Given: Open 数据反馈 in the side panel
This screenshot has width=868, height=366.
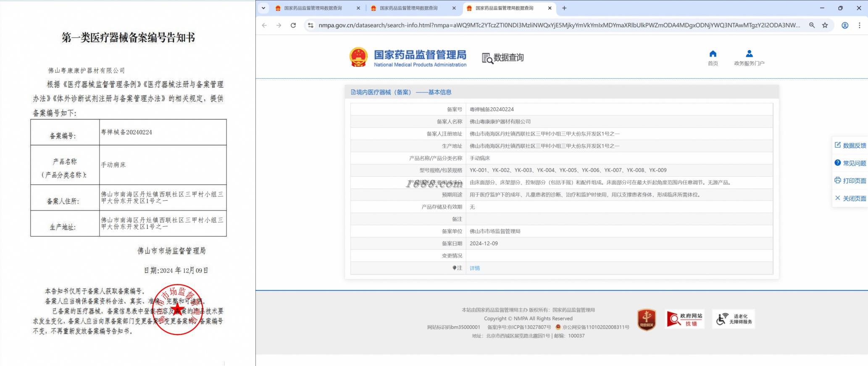Looking at the screenshot, I should (850, 145).
